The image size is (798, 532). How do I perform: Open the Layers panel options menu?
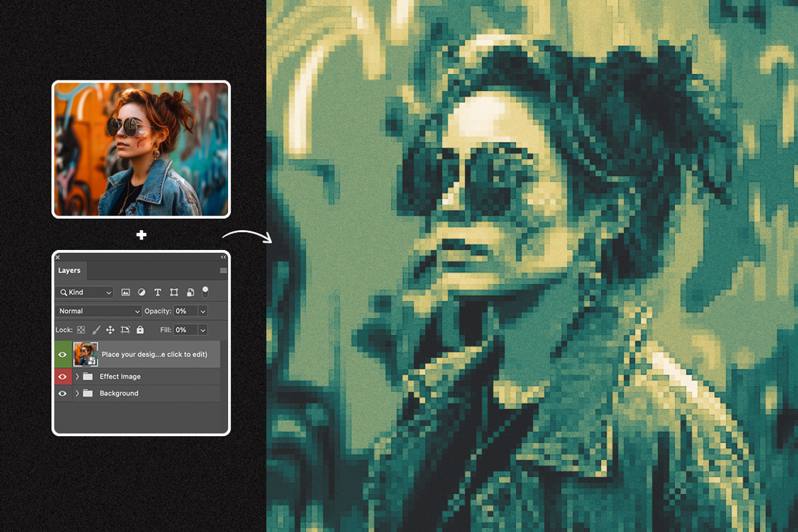coord(223,271)
